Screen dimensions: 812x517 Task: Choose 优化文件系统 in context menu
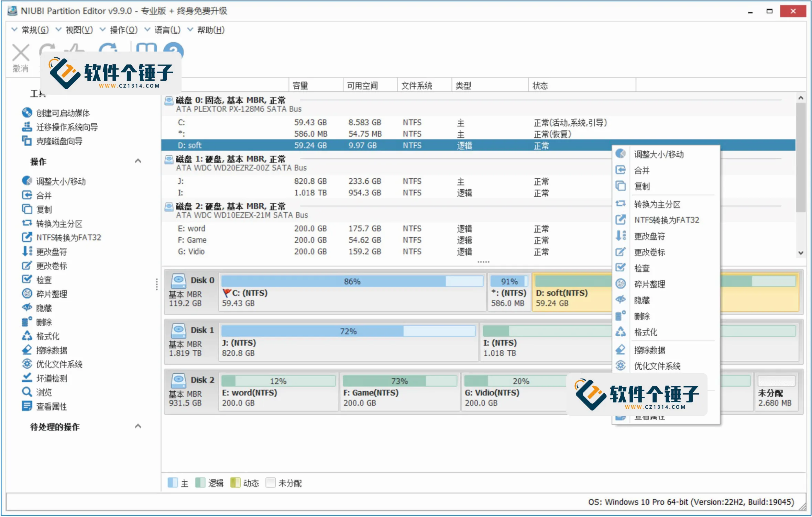click(x=666, y=366)
